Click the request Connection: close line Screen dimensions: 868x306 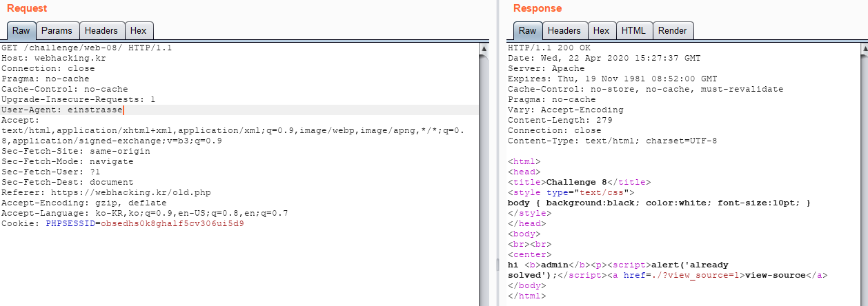click(48, 68)
